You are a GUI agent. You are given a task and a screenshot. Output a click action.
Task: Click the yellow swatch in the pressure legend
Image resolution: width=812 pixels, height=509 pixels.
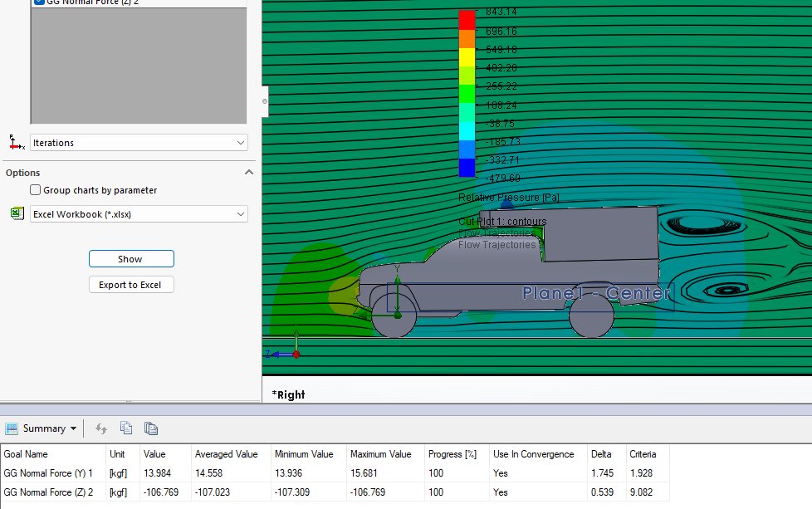pos(467,57)
